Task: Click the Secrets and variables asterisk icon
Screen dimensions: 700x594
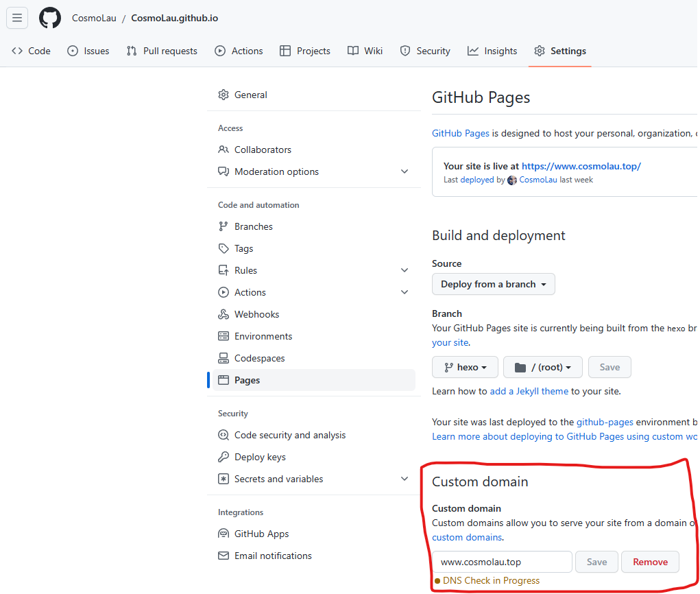Action: pos(224,479)
